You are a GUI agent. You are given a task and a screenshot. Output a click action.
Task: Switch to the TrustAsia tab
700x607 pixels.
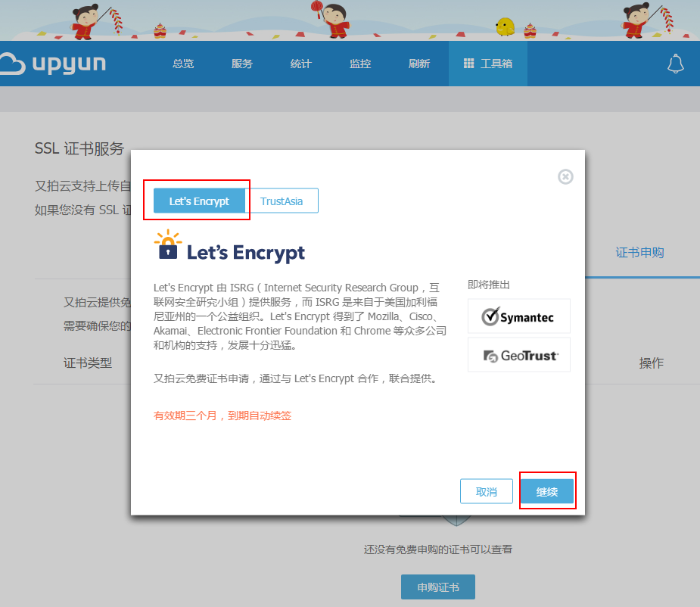[x=282, y=201]
